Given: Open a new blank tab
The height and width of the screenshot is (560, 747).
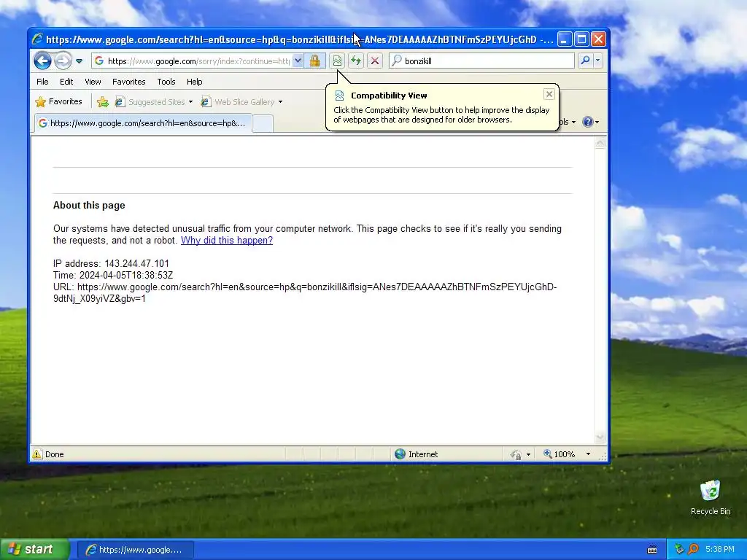Looking at the screenshot, I should pyautogui.click(x=263, y=123).
